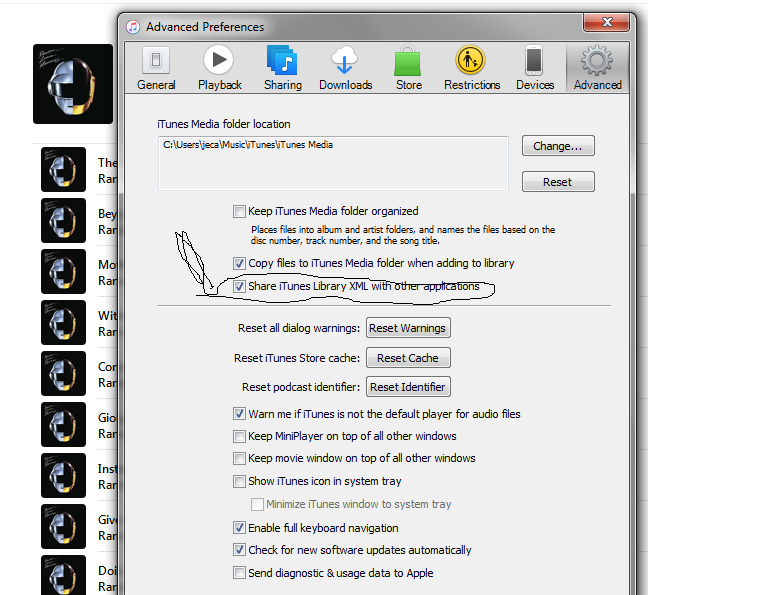Click the iTunes logo in title bar
Viewport: 767px width, 595px height.
(133, 27)
